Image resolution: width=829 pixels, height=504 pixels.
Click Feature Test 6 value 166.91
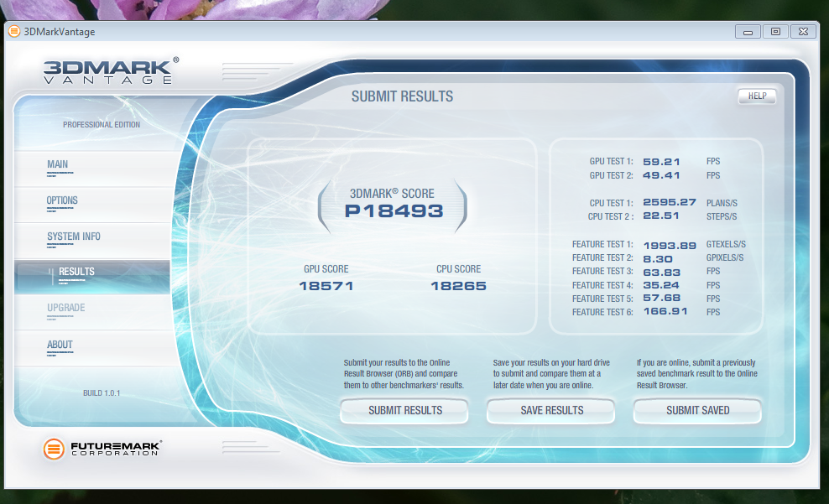pyautogui.click(x=665, y=311)
